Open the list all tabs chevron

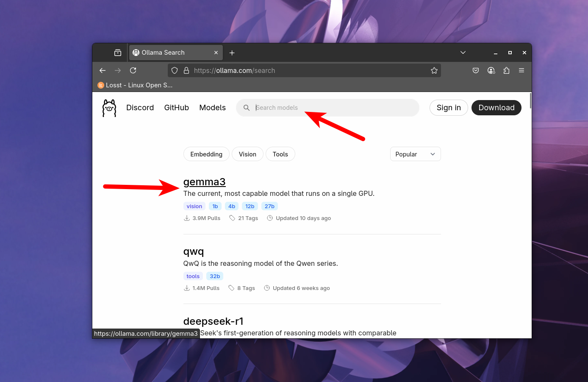coord(463,53)
